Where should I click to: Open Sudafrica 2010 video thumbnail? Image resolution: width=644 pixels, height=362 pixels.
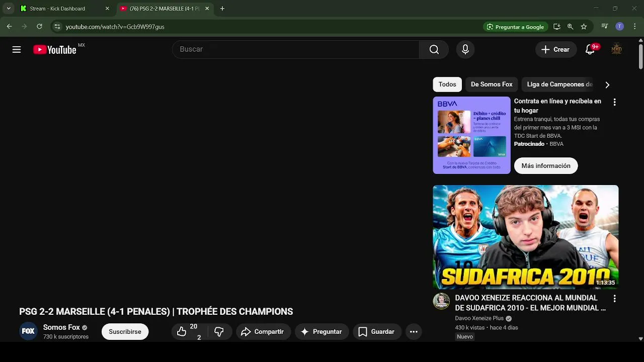pyautogui.click(x=526, y=237)
